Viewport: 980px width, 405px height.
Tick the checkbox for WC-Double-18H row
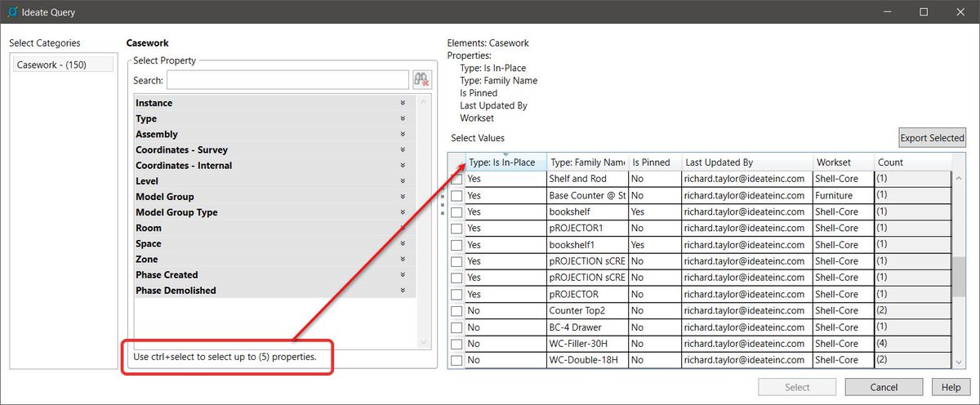pyautogui.click(x=457, y=360)
